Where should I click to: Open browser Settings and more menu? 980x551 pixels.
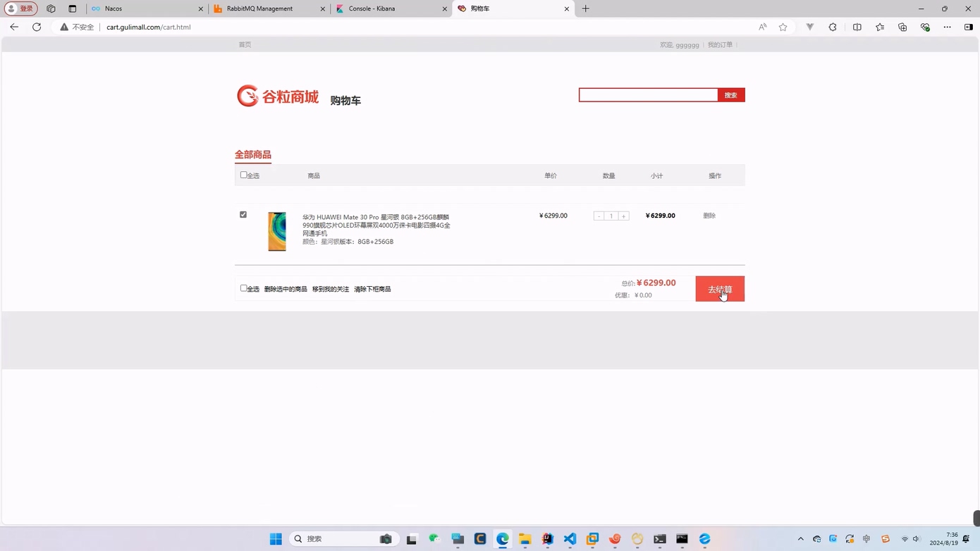tap(947, 27)
